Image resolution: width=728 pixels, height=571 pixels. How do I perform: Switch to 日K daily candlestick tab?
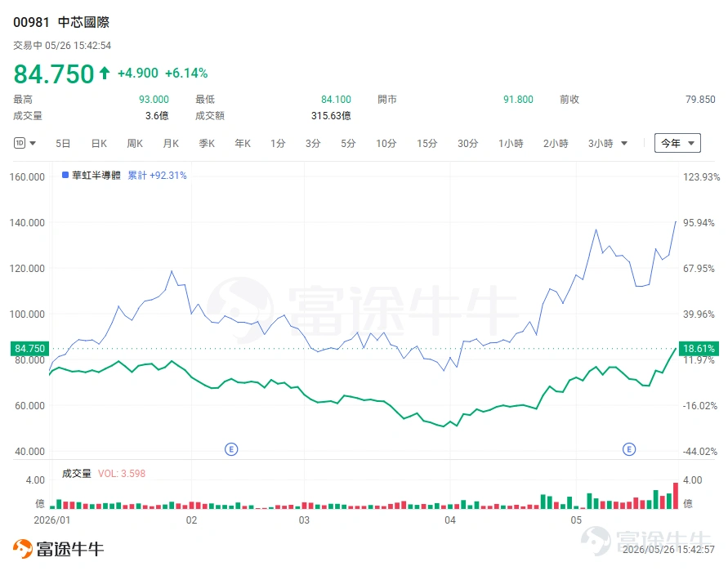click(x=99, y=144)
